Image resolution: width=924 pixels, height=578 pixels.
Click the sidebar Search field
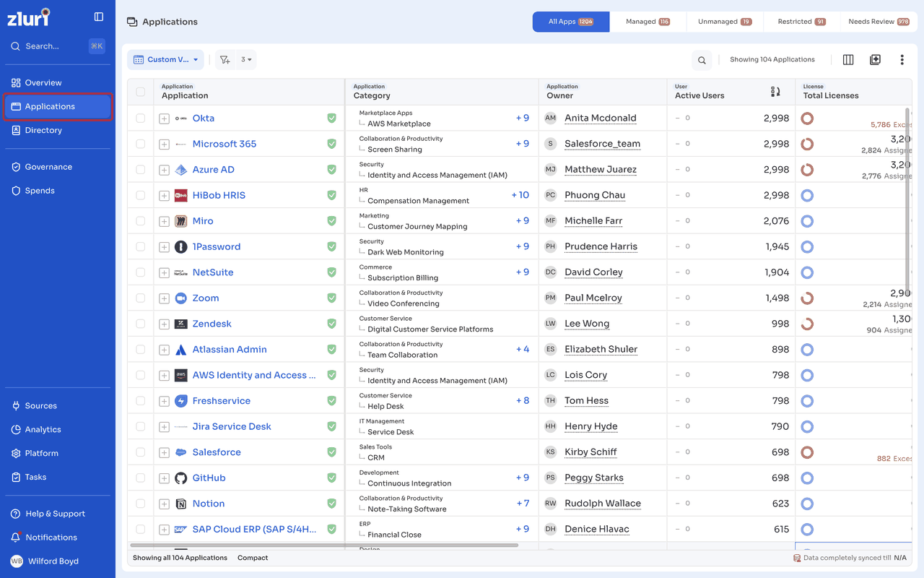click(x=58, y=46)
